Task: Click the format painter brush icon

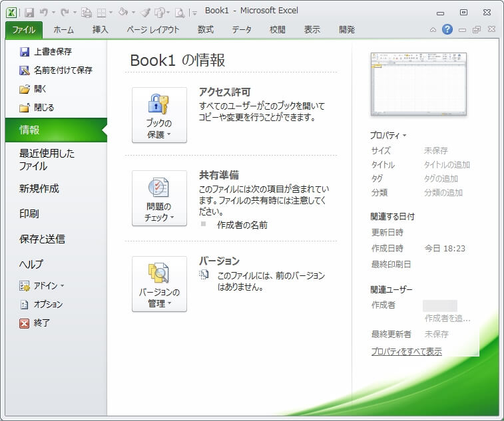Action: (x=146, y=13)
